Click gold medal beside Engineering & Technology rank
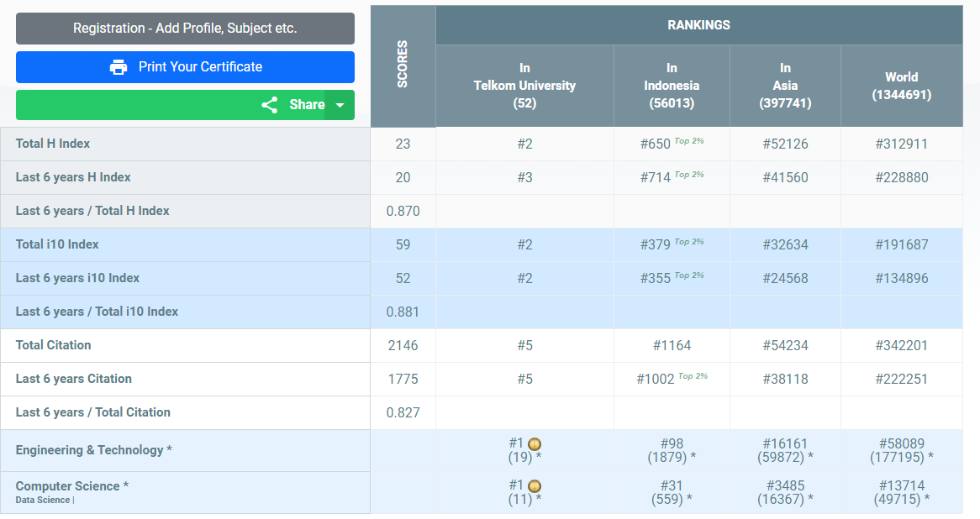980x519 pixels. pyautogui.click(x=535, y=443)
